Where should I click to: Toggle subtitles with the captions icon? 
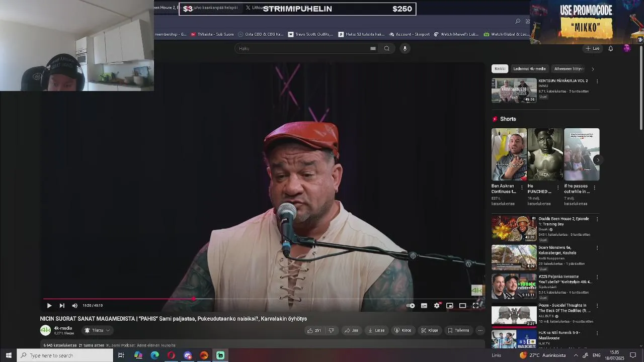pyautogui.click(x=424, y=306)
